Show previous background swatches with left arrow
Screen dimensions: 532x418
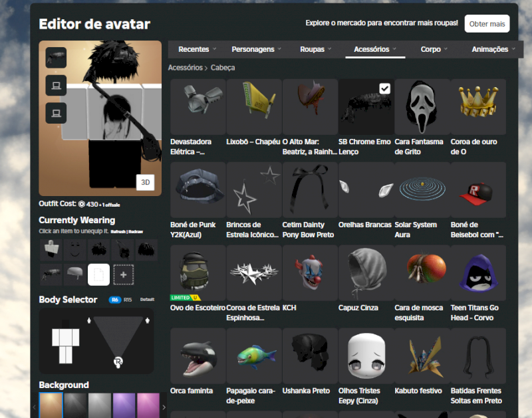pyautogui.click(x=35, y=407)
